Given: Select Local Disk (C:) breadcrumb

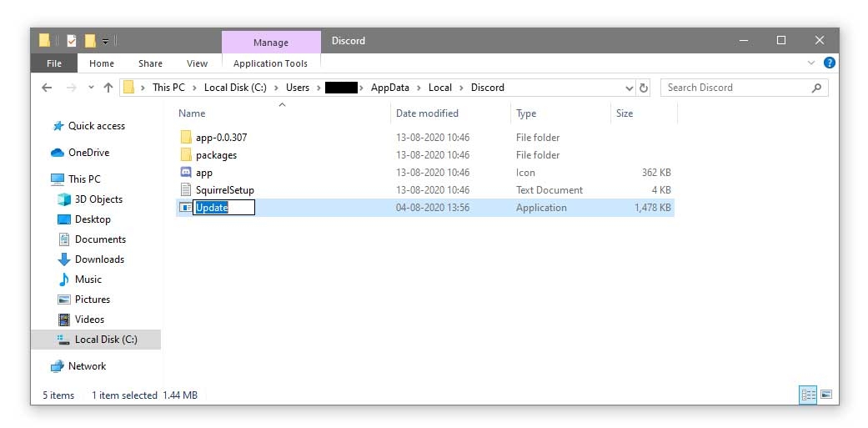Looking at the screenshot, I should pos(235,88).
